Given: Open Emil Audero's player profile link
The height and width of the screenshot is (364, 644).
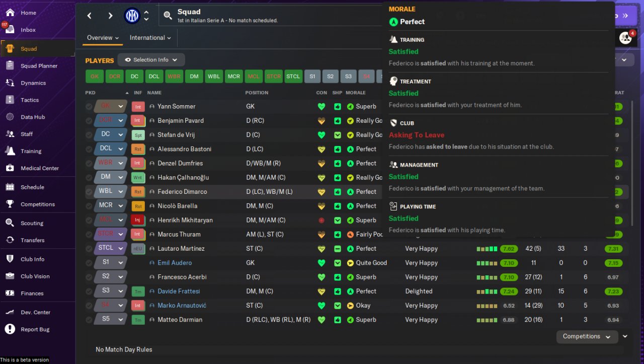Looking at the screenshot, I should click(x=175, y=263).
